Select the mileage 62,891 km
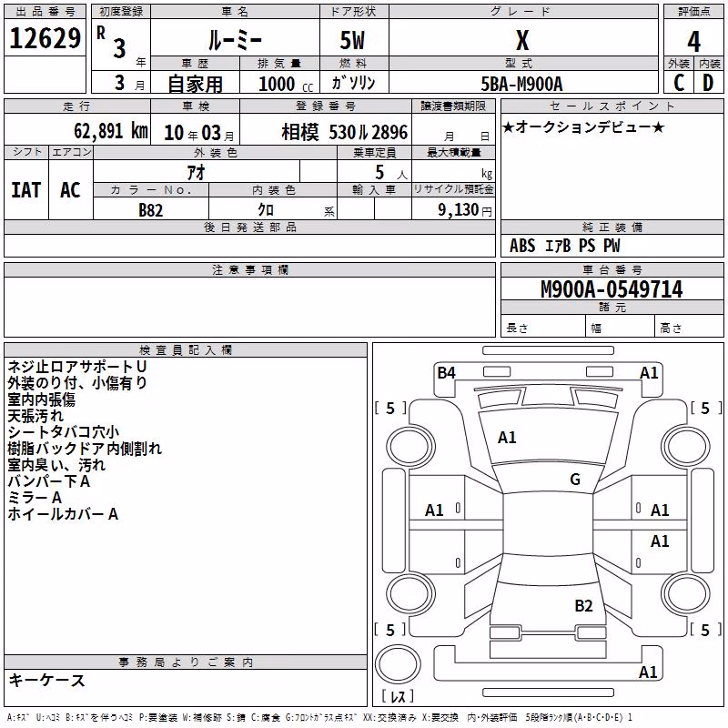Image resolution: width=728 pixels, height=728 pixels. coord(111,131)
